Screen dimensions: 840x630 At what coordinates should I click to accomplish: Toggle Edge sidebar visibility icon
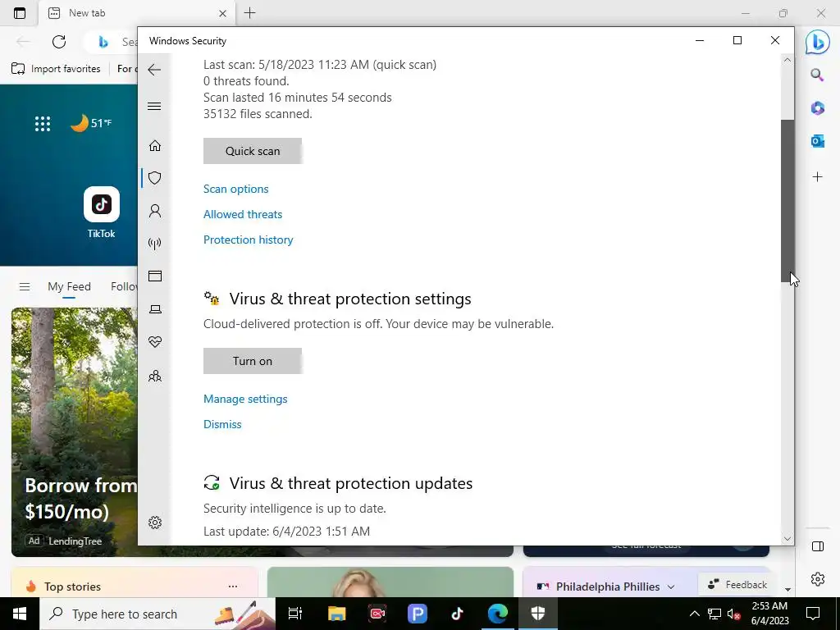tap(818, 546)
